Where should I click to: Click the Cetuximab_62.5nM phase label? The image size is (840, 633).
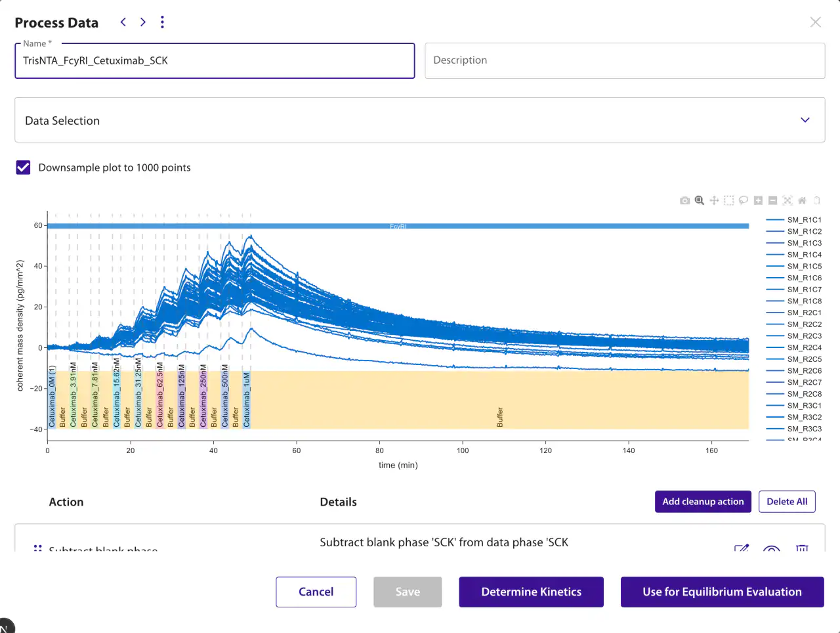coord(160,395)
